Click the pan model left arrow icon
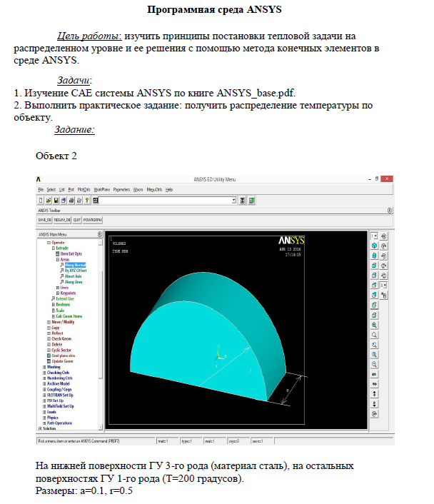This screenshot has width=434, height=504. (x=374, y=375)
